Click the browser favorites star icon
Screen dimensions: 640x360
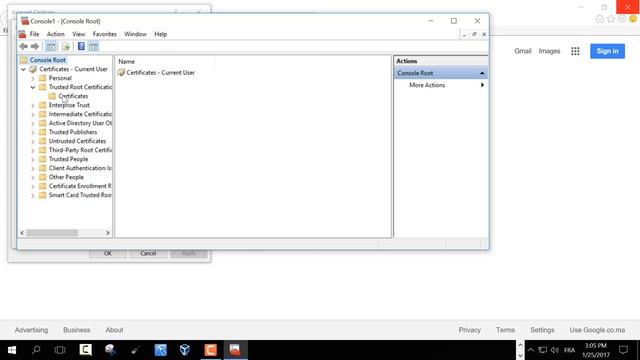tap(611, 19)
